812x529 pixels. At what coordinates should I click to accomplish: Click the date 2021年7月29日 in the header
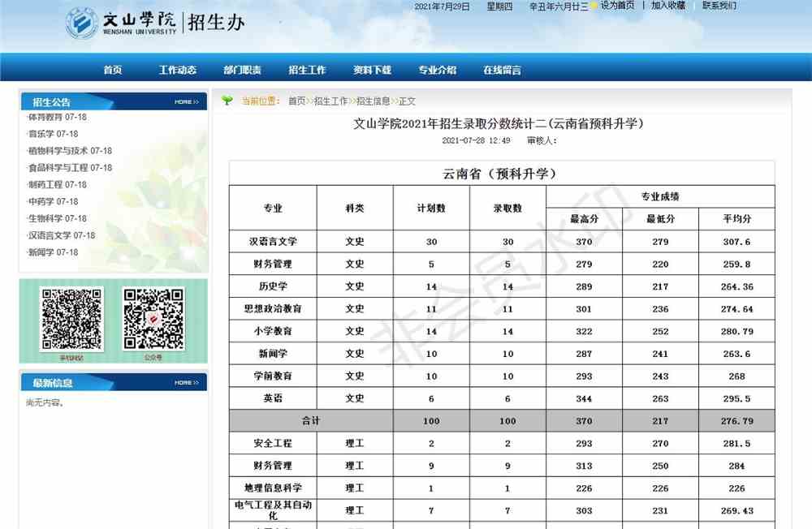[x=442, y=6]
